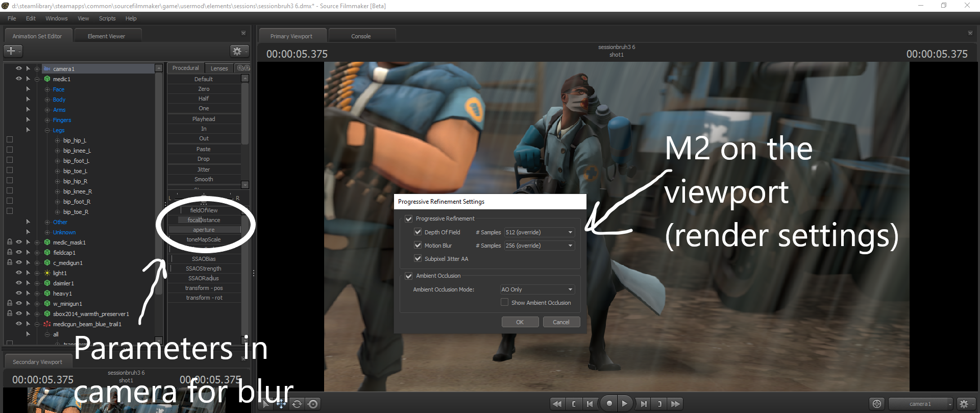This screenshot has width=980, height=413.
Task: Expand the daimler1 tree node
Action: (37, 283)
